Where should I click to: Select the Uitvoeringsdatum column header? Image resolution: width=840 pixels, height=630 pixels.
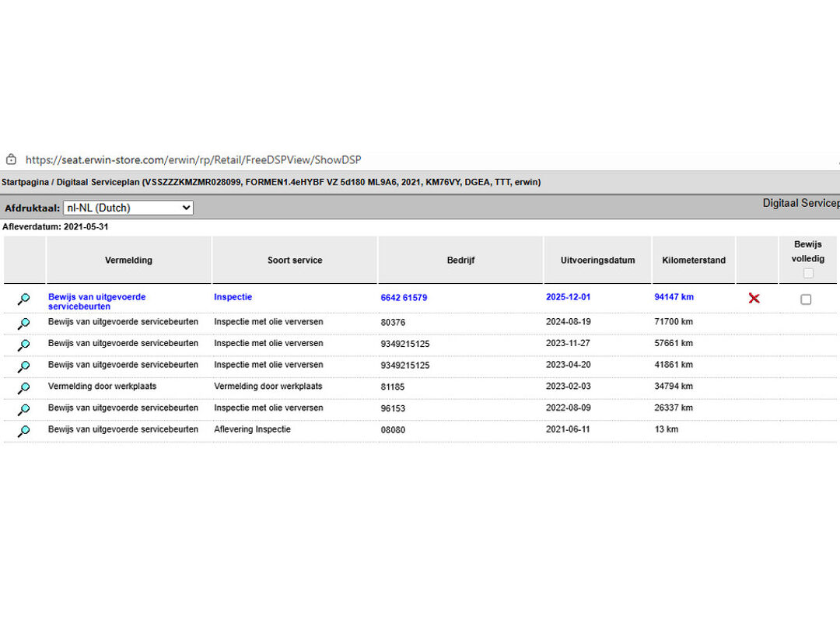pos(597,261)
